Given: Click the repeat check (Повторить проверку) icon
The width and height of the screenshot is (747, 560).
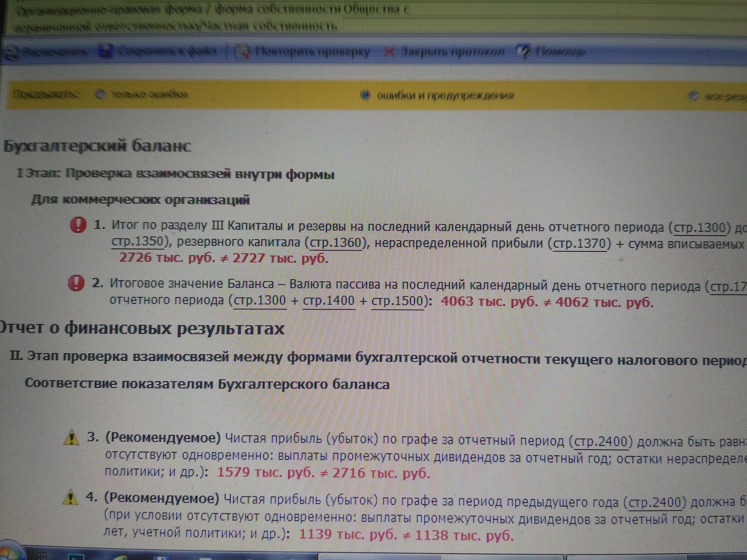Looking at the screenshot, I should click(x=243, y=51).
